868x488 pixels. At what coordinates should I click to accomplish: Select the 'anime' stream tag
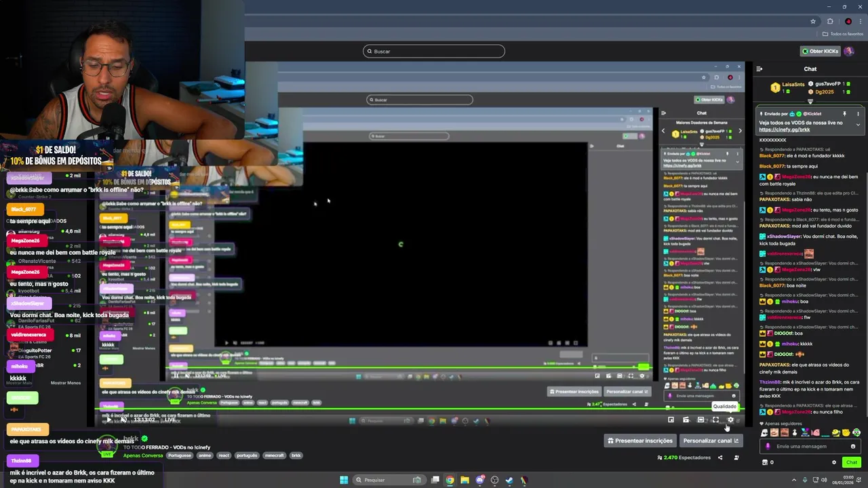coord(205,455)
